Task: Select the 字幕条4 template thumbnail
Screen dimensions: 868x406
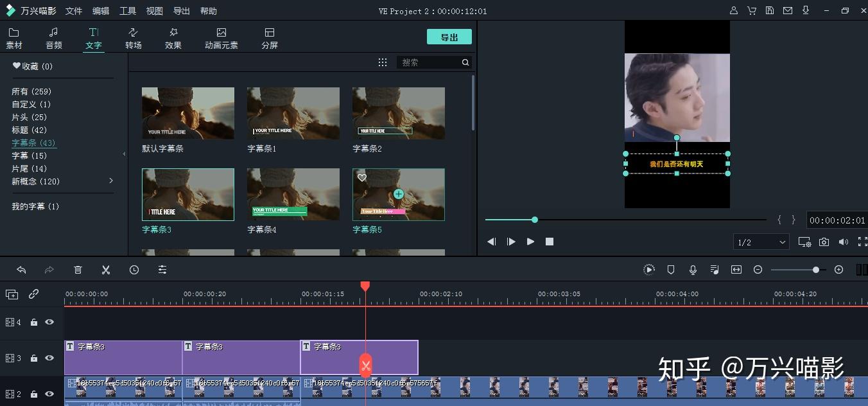Action: coord(293,195)
